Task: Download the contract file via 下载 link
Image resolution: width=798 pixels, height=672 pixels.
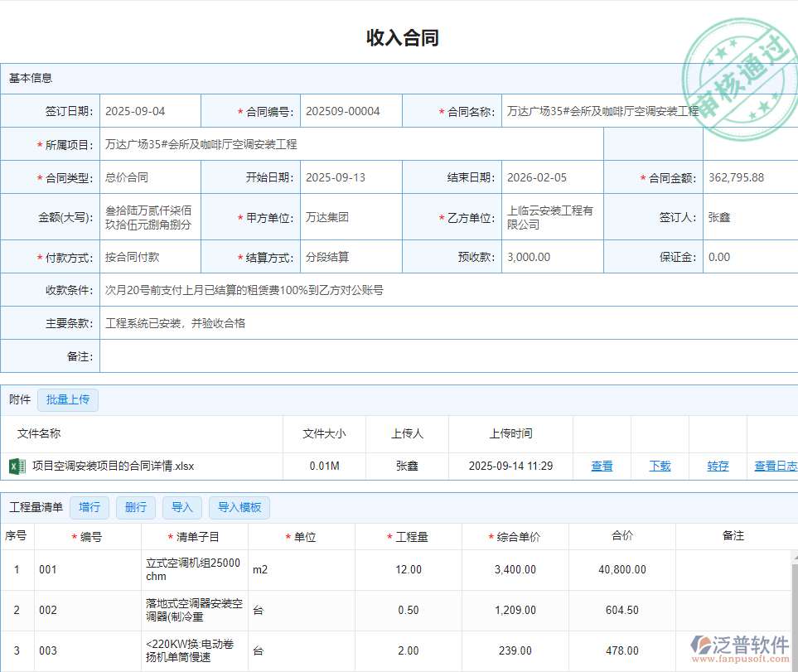Action: point(659,466)
